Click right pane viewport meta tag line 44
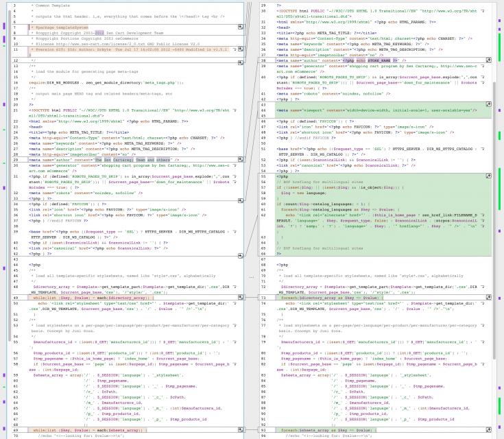 (376, 110)
